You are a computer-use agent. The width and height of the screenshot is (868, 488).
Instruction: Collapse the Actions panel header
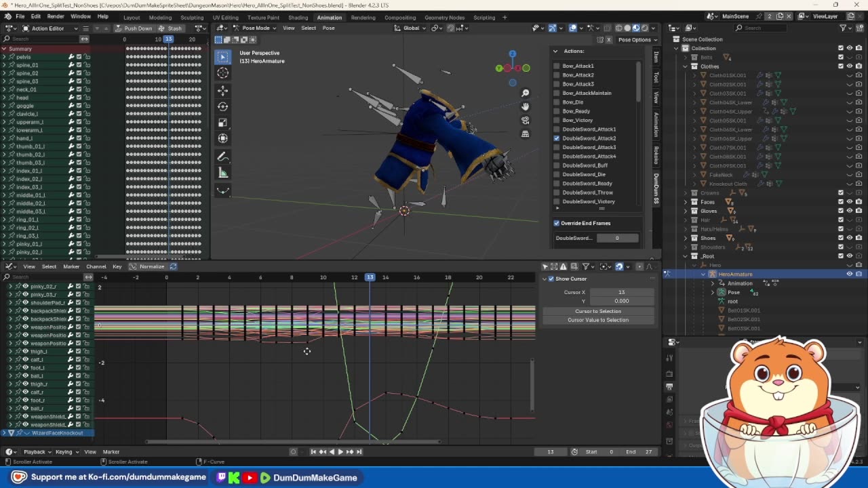coord(555,51)
